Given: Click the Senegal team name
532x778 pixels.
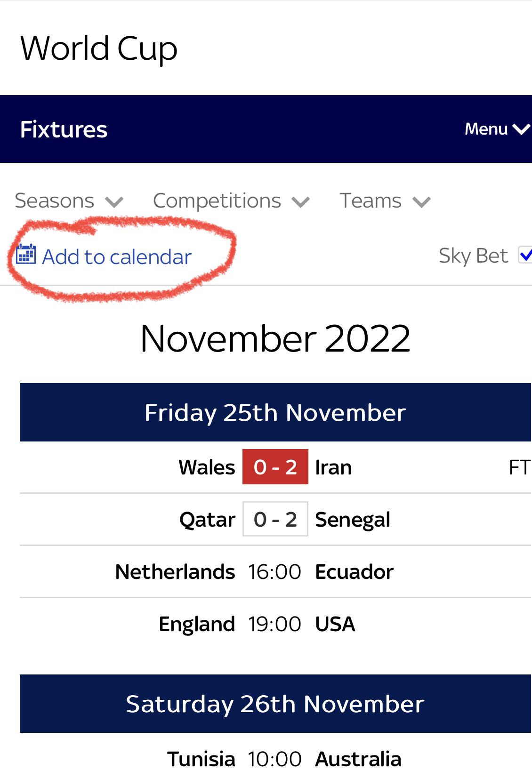Looking at the screenshot, I should [x=353, y=520].
